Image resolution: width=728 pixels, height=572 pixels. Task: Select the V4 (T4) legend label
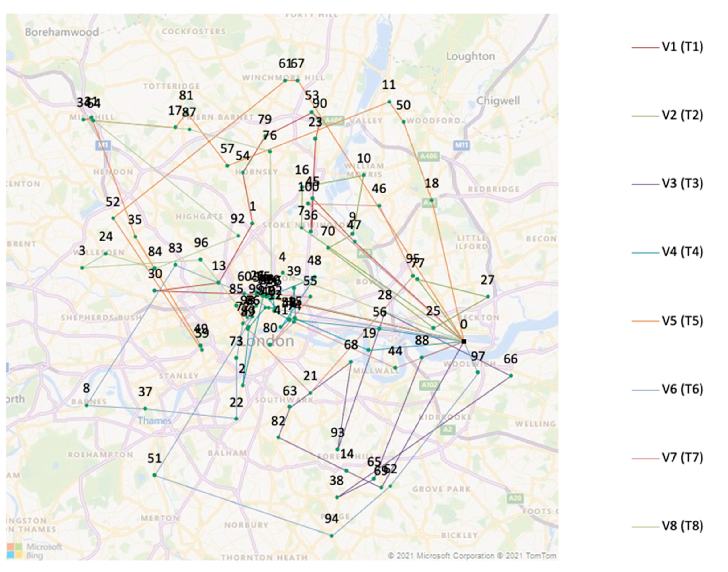(x=682, y=252)
